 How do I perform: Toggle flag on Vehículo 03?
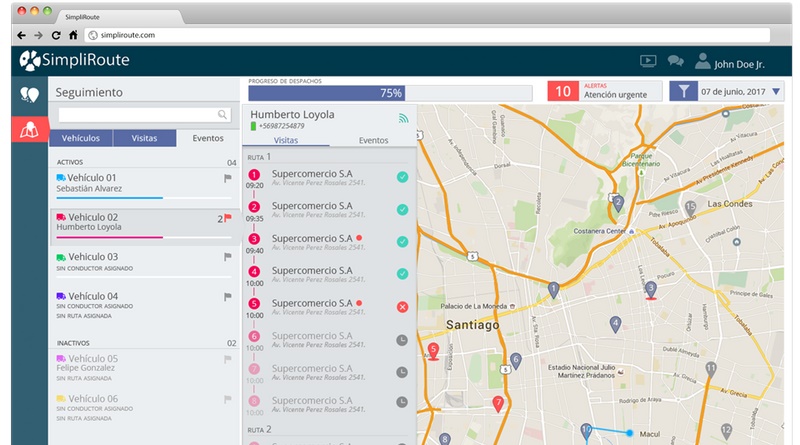[228, 257]
